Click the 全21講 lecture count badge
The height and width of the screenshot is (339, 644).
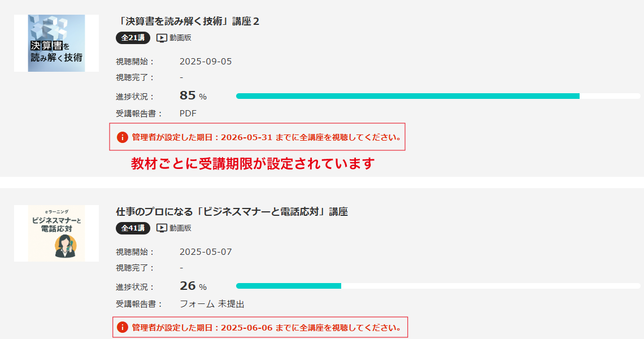[x=133, y=38]
